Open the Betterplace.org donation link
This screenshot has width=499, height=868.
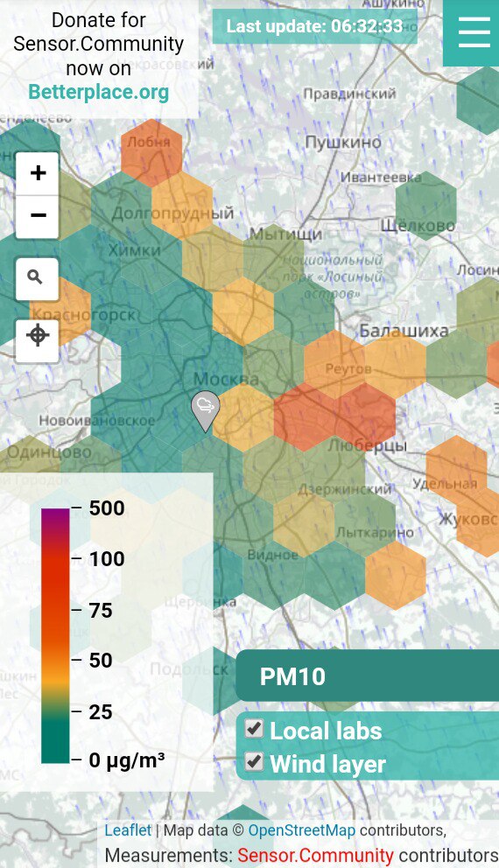pos(99,92)
